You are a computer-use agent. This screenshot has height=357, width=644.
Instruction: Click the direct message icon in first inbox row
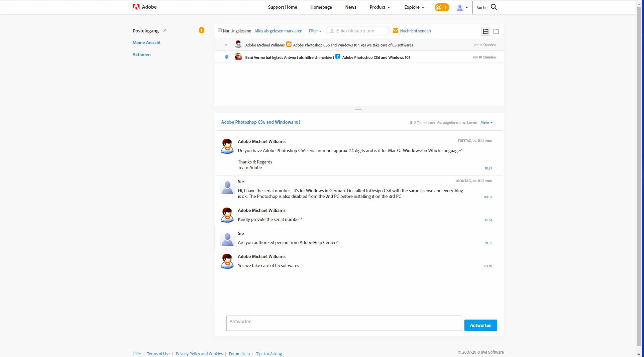tap(289, 44)
